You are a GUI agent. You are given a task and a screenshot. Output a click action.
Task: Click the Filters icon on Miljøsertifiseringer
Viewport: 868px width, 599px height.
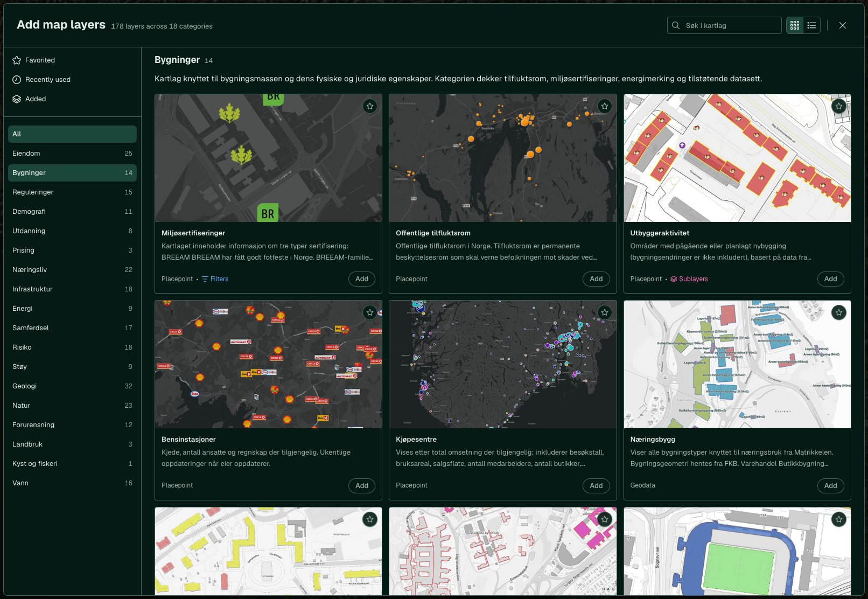pyautogui.click(x=205, y=279)
